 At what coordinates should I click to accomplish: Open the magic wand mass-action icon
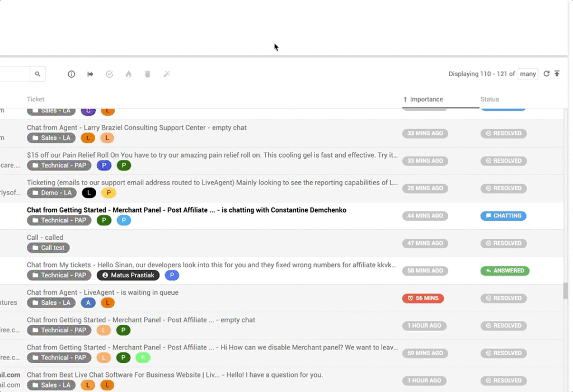pos(166,74)
